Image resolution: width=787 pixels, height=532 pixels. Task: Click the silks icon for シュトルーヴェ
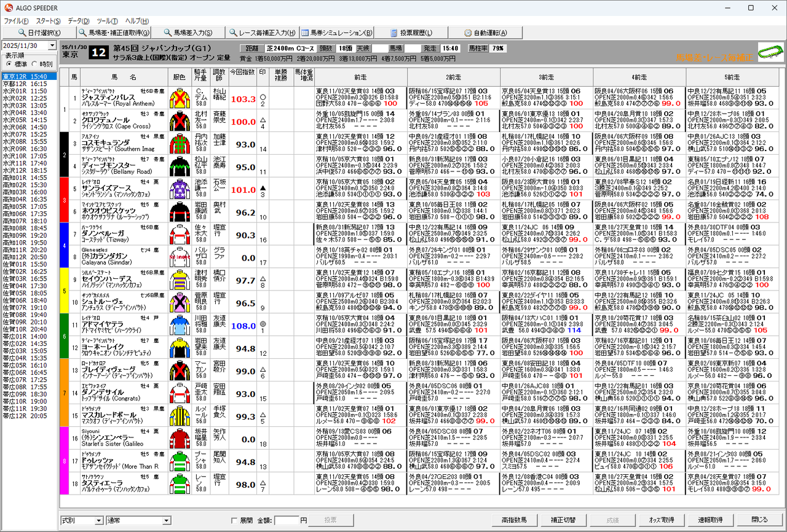180,303
